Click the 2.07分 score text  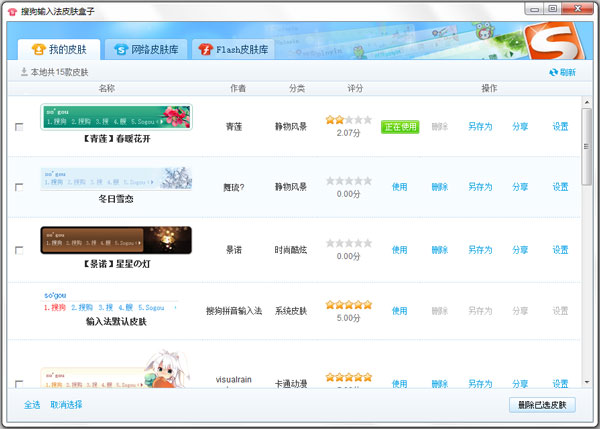tap(349, 133)
